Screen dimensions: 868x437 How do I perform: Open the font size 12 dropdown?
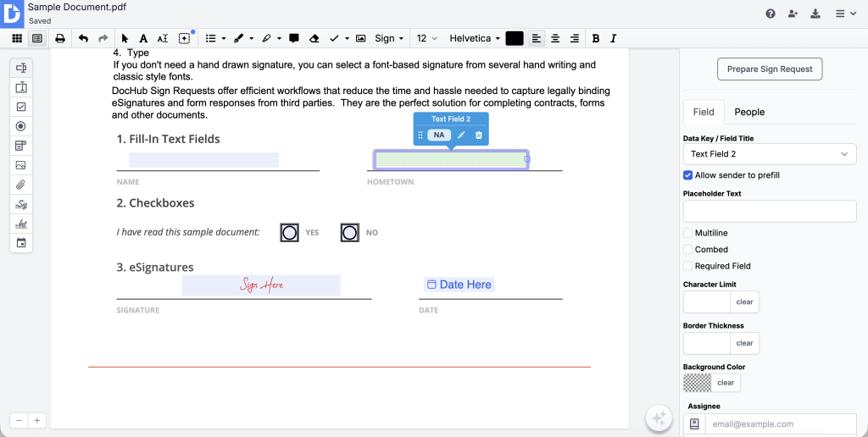click(x=427, y=38)
